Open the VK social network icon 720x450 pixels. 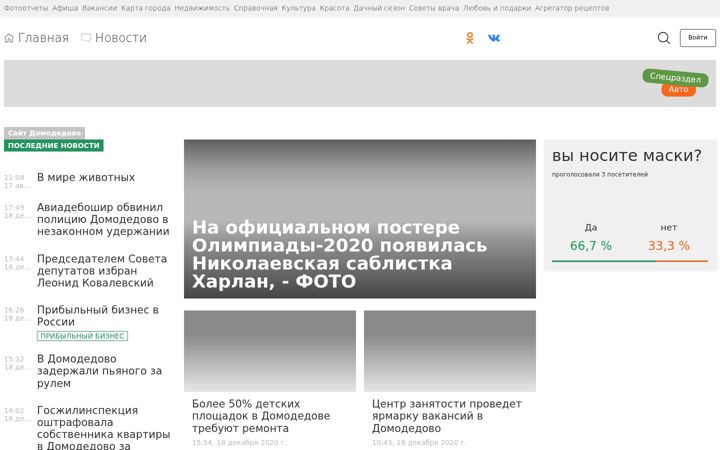tap(494, 38)
